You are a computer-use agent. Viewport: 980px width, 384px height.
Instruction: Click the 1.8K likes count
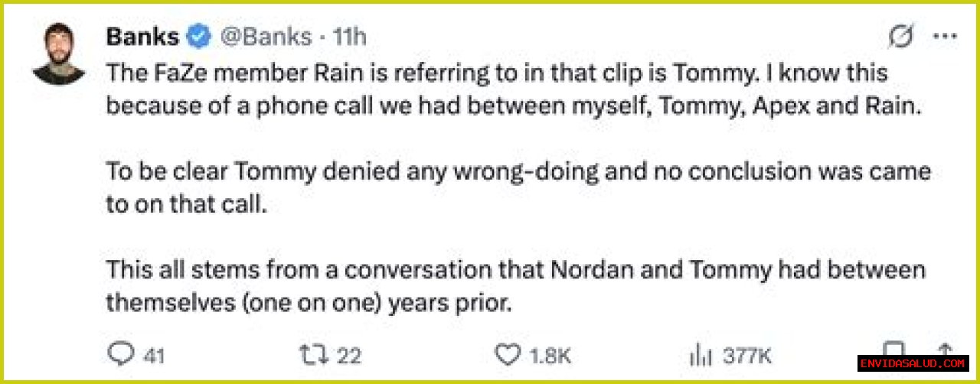(550, 355)
